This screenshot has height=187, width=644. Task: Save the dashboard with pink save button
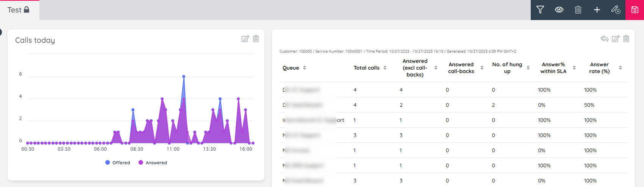635,10
